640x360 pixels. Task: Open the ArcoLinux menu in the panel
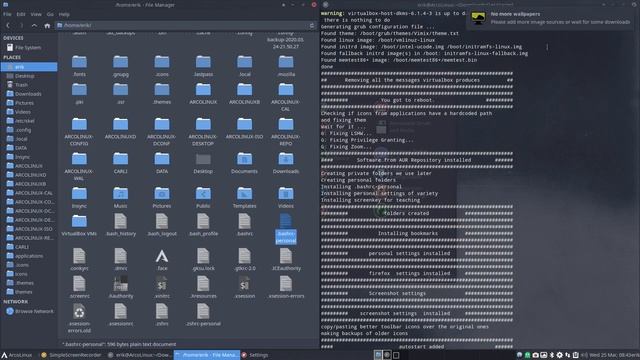click(16, 355)
